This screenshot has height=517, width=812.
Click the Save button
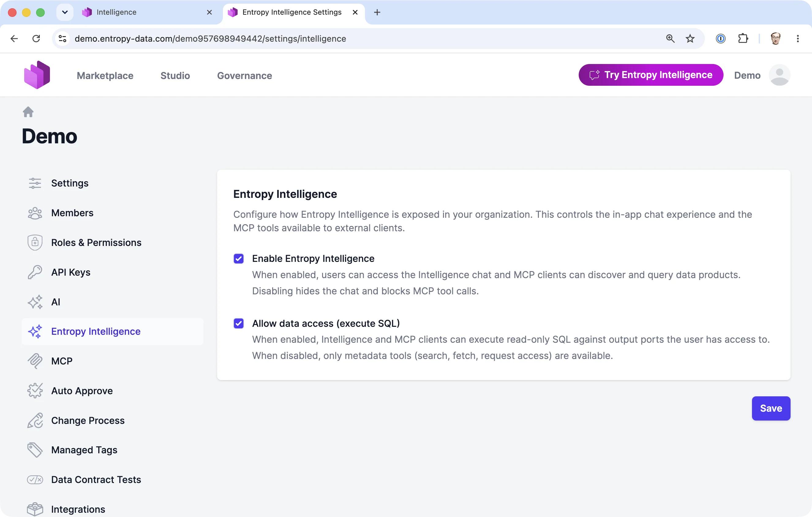point(771,408)
